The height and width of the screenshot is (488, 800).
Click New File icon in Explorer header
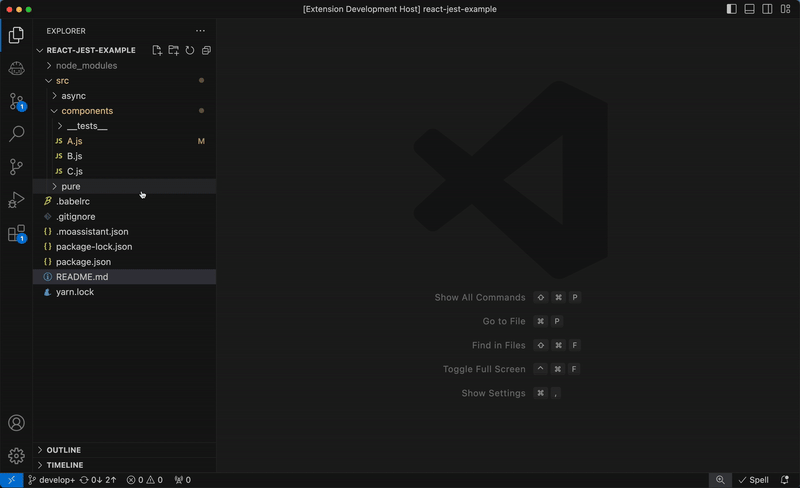157,50
